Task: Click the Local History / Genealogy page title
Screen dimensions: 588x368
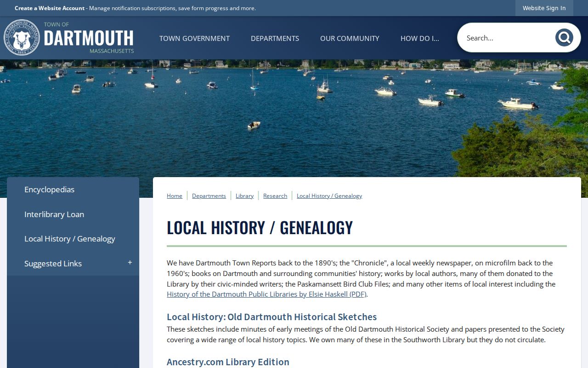Action: pos(260,228)
